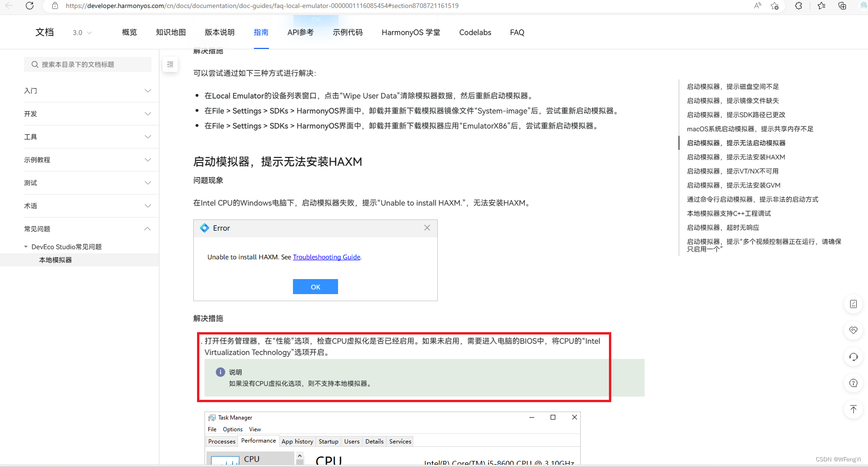Click the browser refresh icon
868x467 pixels.
[29, 6]
